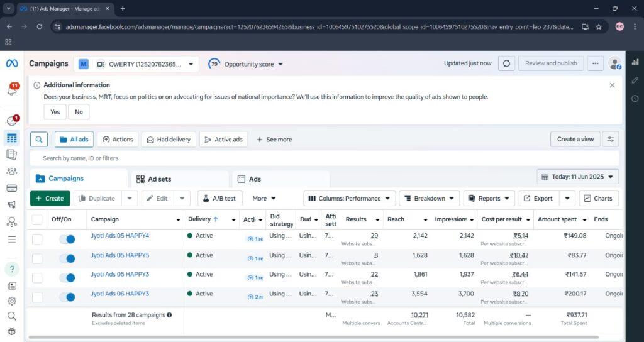Reload the page using browser refresh icon

(x=40, y=26)
